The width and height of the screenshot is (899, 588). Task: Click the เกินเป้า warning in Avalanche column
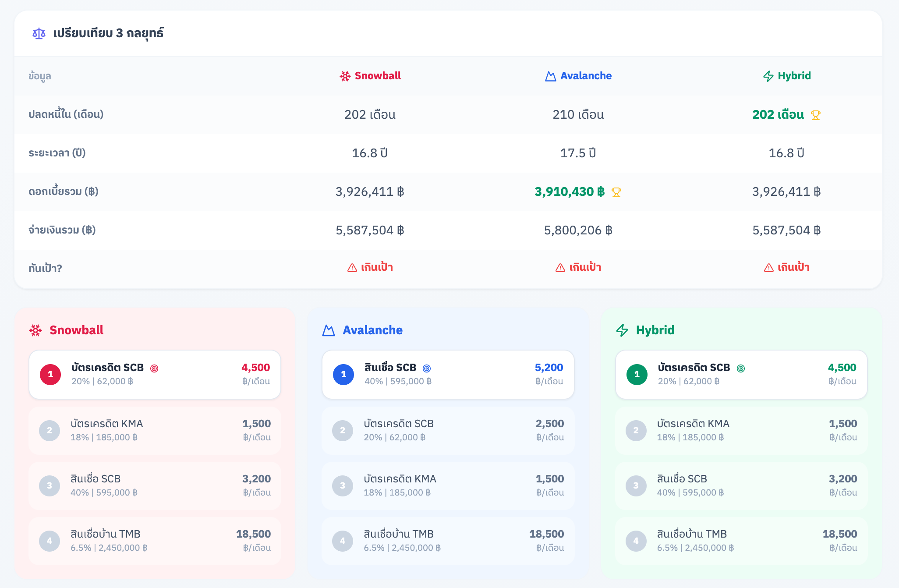pos(585,267)
